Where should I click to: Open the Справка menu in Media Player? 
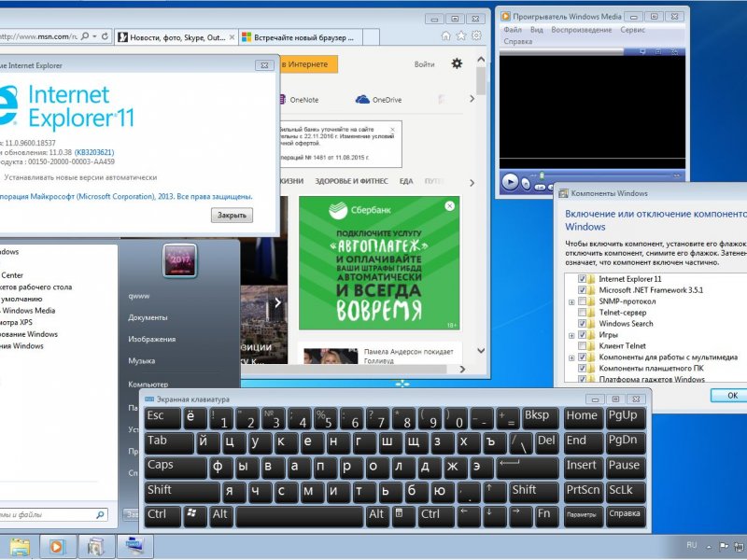tap(518, 41)
